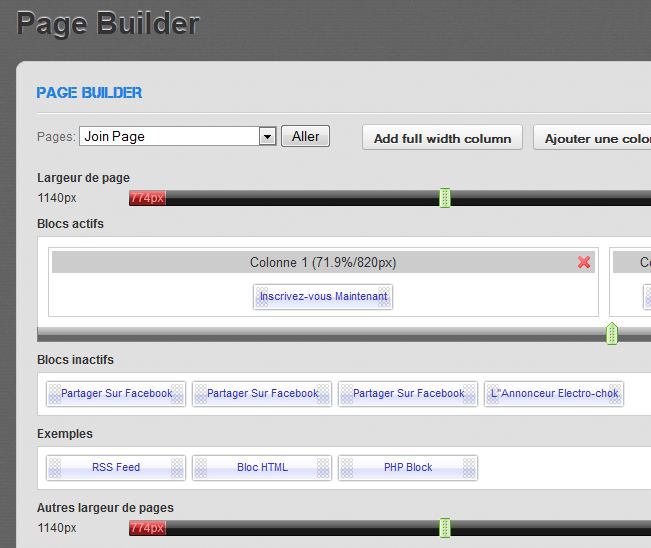The width and height of the screenshot is (651, 548).
Task: Select the Inscrivez-vous Maintenant block
Action: (x=323, y=297)
